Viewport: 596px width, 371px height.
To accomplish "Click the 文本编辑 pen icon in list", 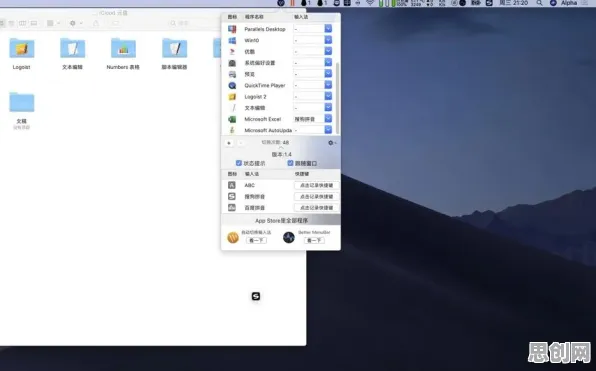I will tap(232, 108).
